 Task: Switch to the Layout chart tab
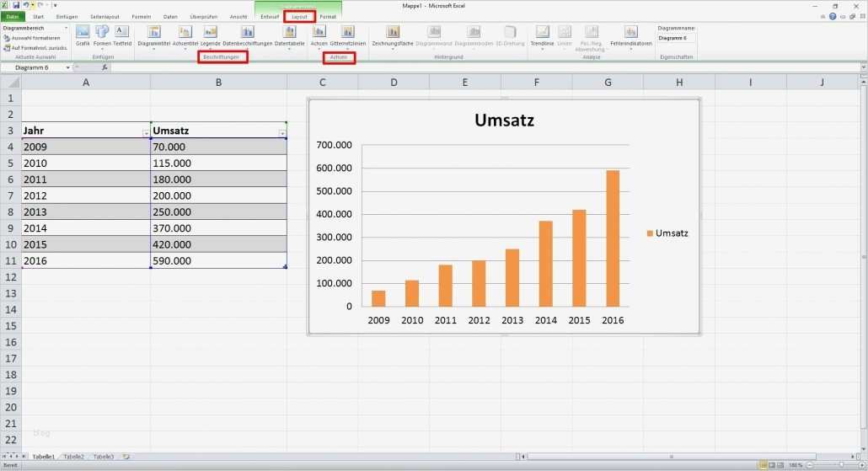[x=299, y=17]
